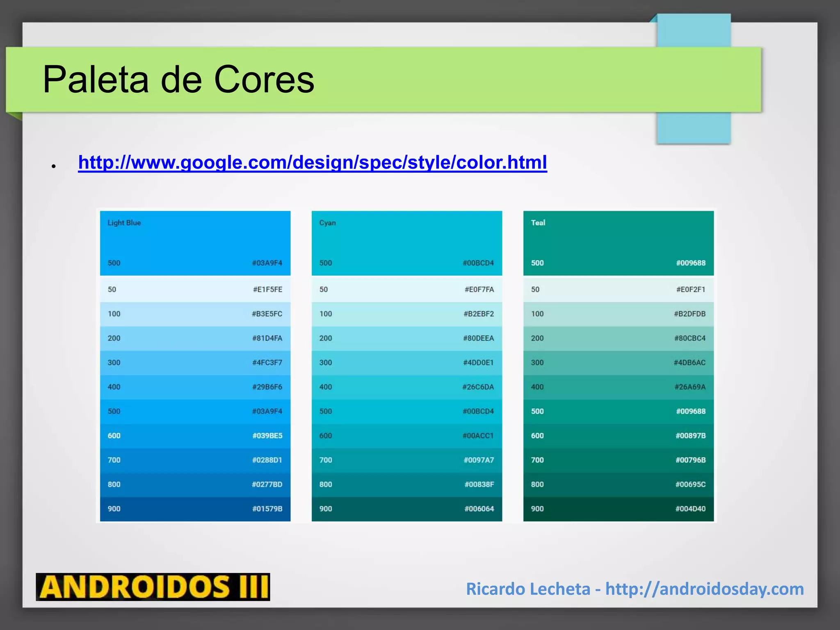840x630 pixels.
Task: Pick Light Blue 50 swatch #E1F5FE
Action: 195,290
